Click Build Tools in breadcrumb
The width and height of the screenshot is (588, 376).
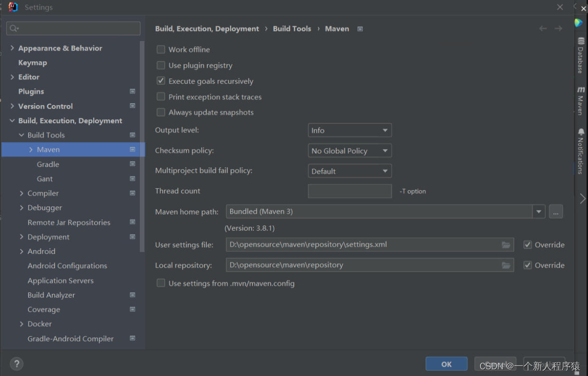pos(292,29)
